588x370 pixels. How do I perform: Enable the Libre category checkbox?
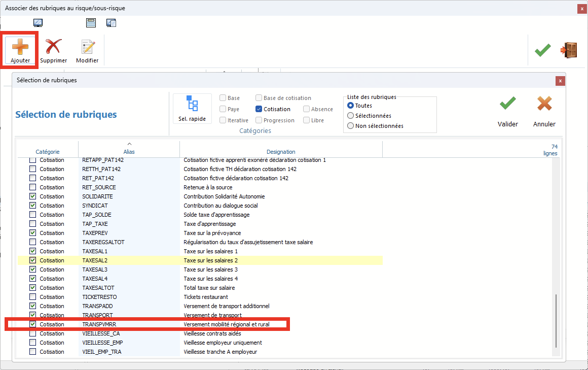[x=306, y=120]
